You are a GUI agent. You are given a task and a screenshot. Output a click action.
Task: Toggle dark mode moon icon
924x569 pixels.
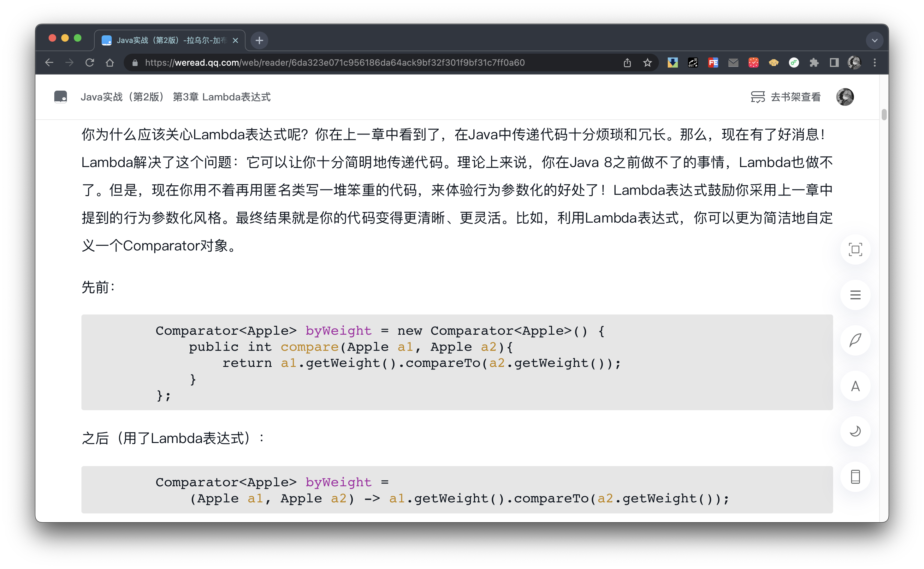855,431
